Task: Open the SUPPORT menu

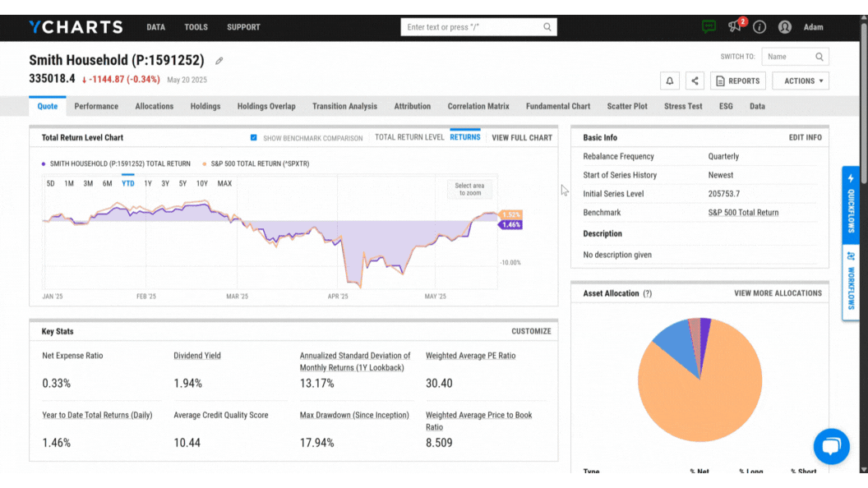Action: (x=243, y=27)
